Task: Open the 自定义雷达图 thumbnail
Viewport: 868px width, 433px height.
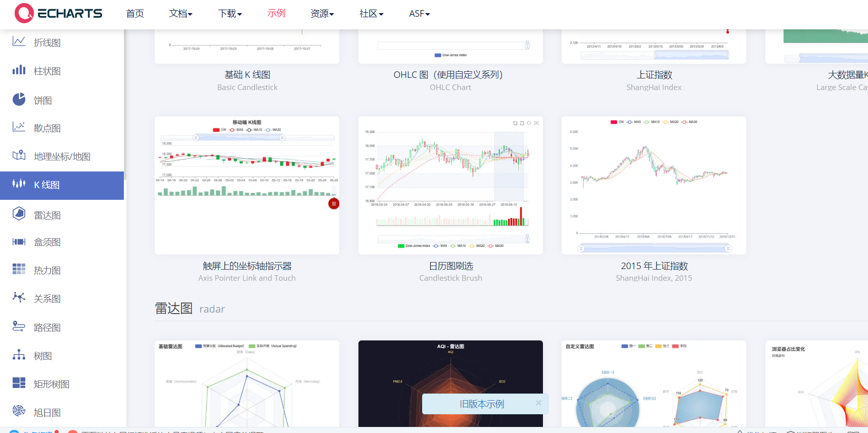Action: [x=654, y=383]
